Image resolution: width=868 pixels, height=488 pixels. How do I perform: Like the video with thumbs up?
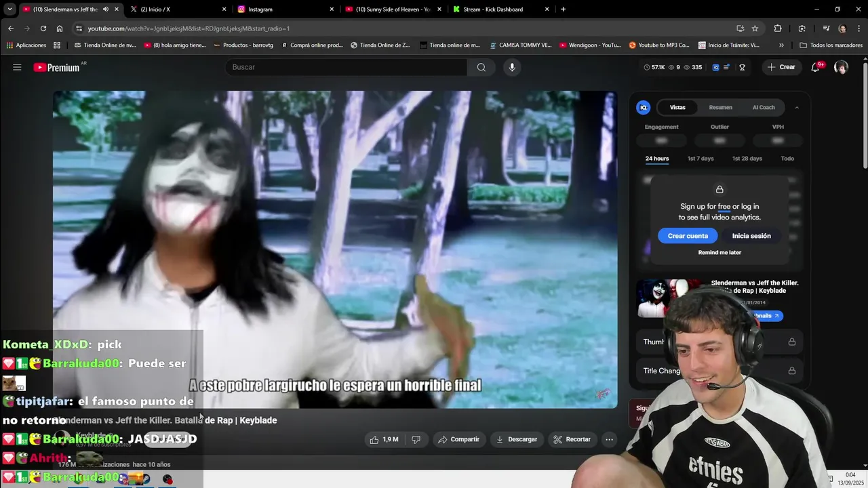384,439
